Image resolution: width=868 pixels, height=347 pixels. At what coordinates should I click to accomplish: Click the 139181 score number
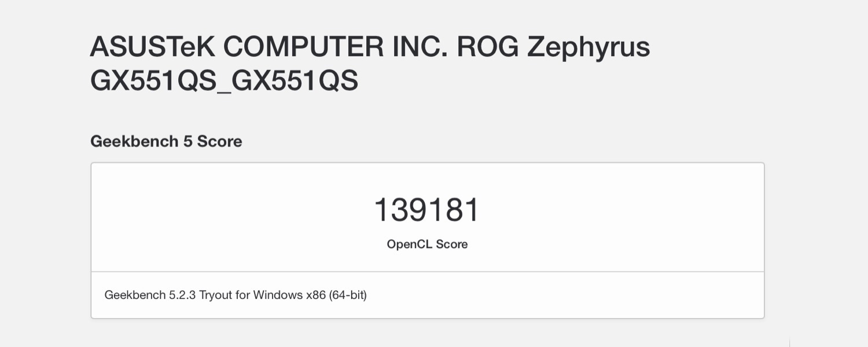click(427, 210)
